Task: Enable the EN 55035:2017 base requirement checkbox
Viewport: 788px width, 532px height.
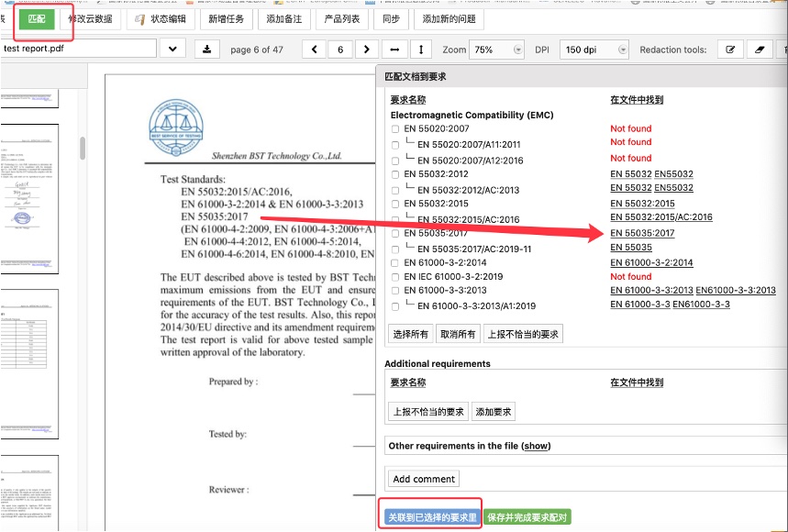Action: point(395,234)
